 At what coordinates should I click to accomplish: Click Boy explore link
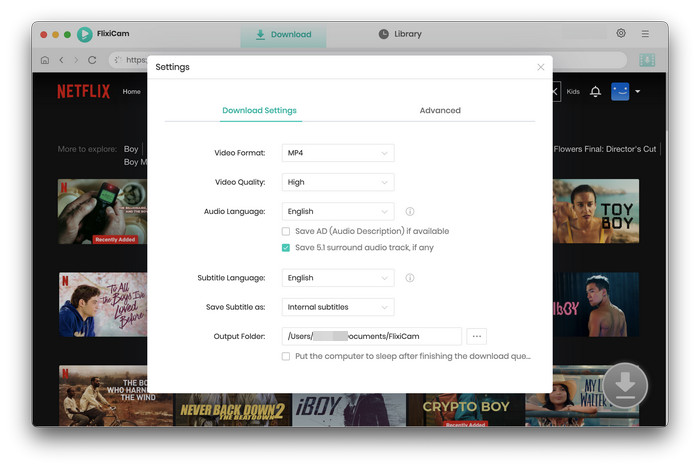click(131, 149)
